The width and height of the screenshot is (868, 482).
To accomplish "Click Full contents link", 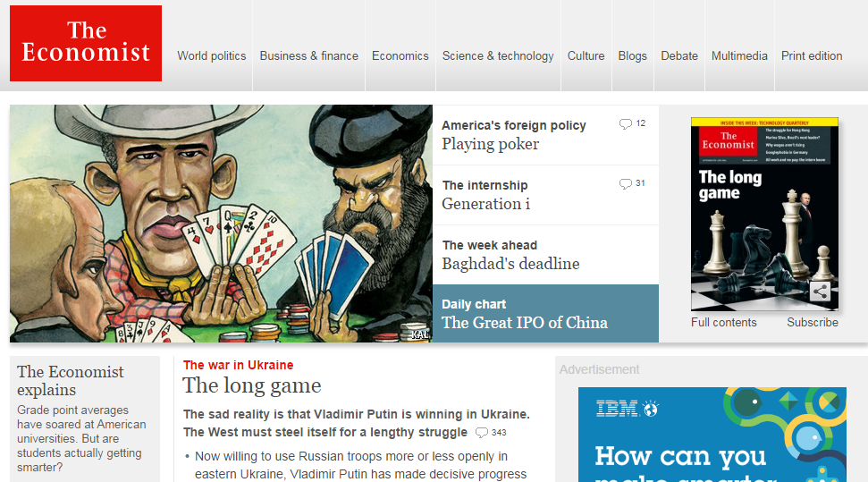I will (723, 323).
